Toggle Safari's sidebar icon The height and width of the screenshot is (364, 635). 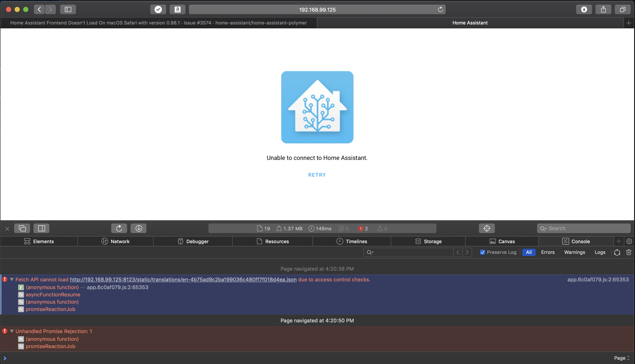pos(68,9)
